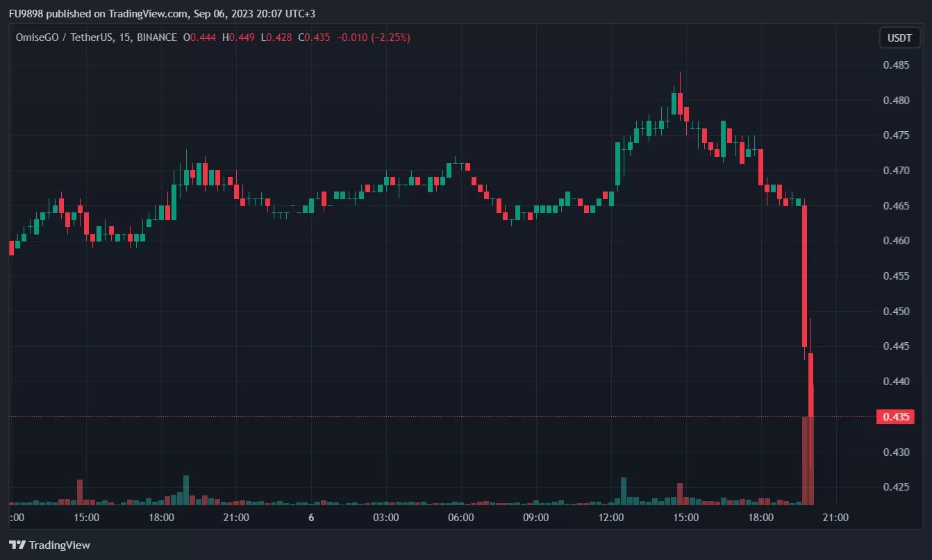Click the 0.425 price scale label

pyautogui.click(x=896, y=487)
